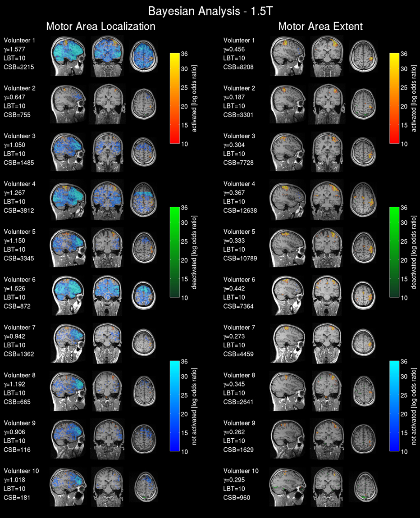Select the 'Motor Area Localization' heading

click(100, 27)
